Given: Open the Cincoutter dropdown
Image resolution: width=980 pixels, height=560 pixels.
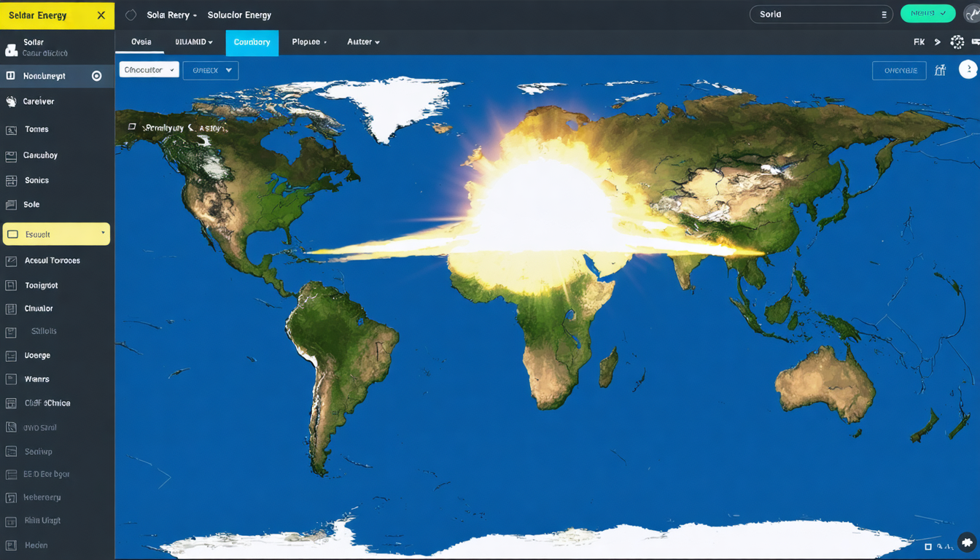Looking at the screenshot, I should coord(149,69).
